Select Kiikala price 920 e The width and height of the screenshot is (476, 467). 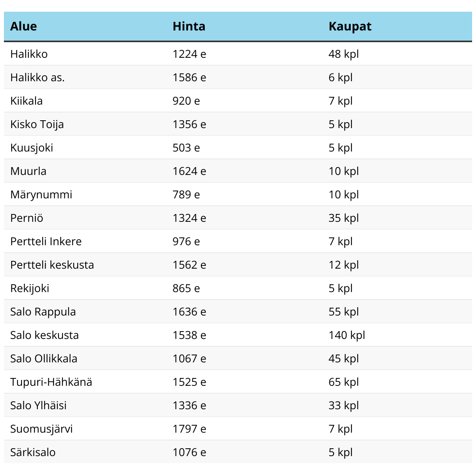186,101
